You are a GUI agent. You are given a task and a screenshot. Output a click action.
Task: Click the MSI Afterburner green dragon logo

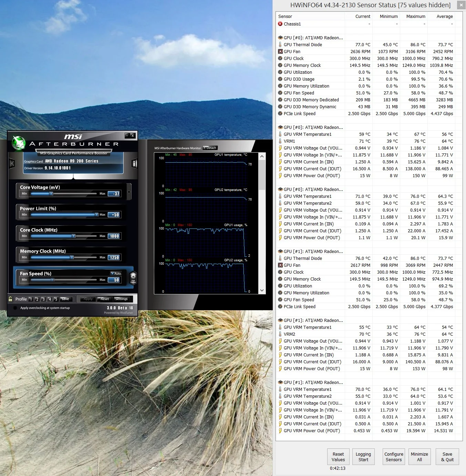coord(18,143)
